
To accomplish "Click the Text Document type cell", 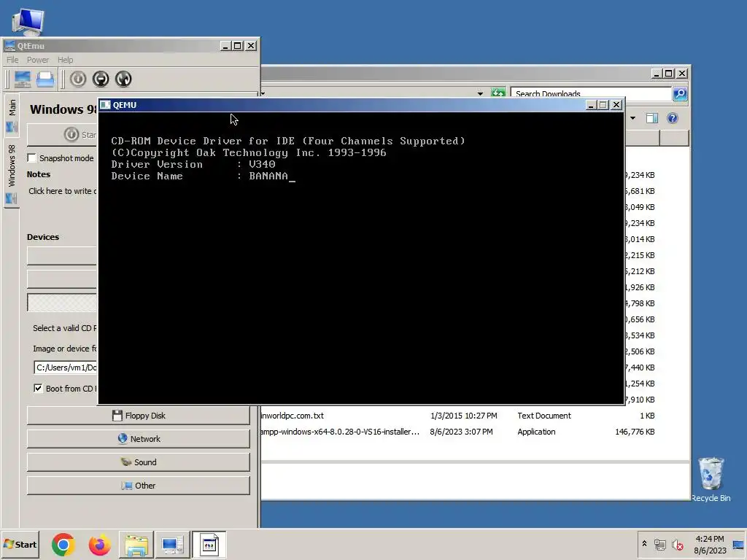I will click(x=544, y=416).
